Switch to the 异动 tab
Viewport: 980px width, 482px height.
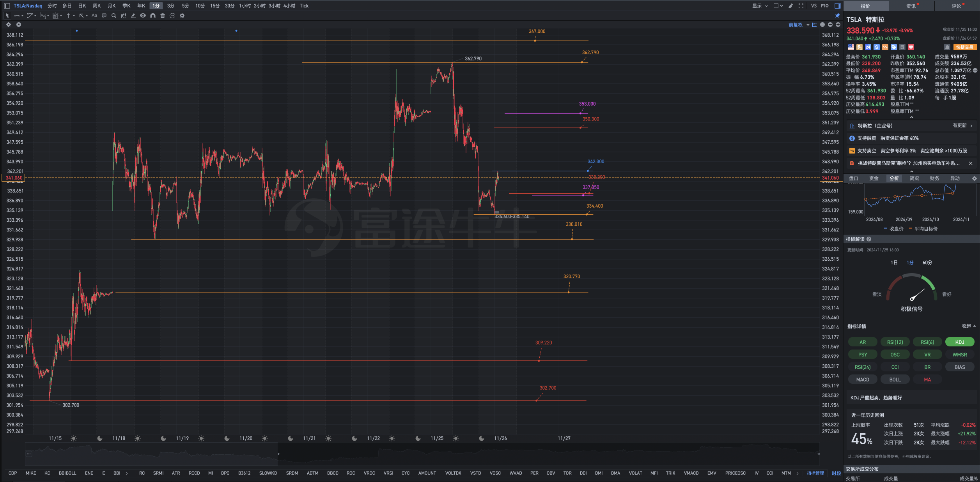pos(955,178)
